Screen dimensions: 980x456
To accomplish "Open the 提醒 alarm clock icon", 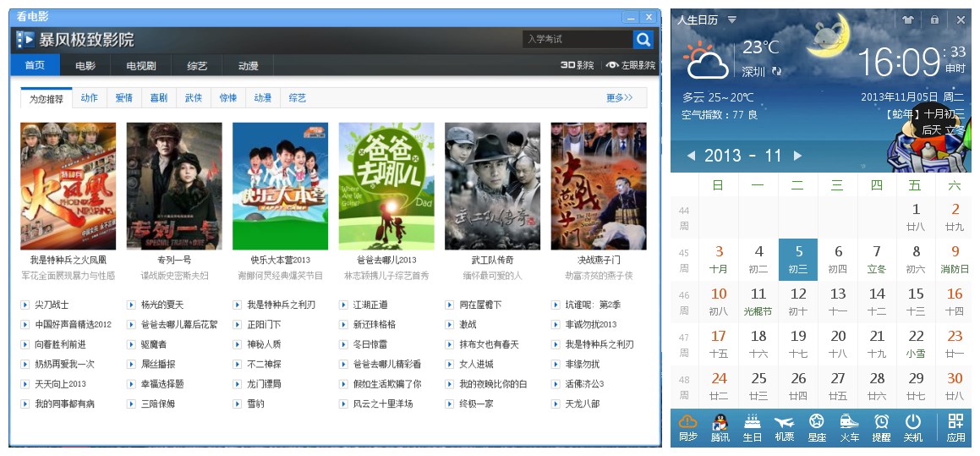I will tap(881, 421).
